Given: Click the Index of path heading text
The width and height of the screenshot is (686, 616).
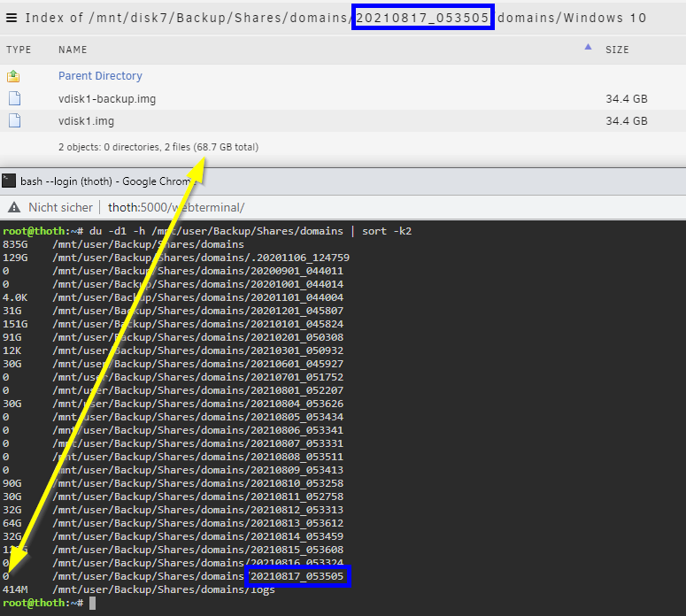Looking at the screenshot, I should [x=335, y=18].
